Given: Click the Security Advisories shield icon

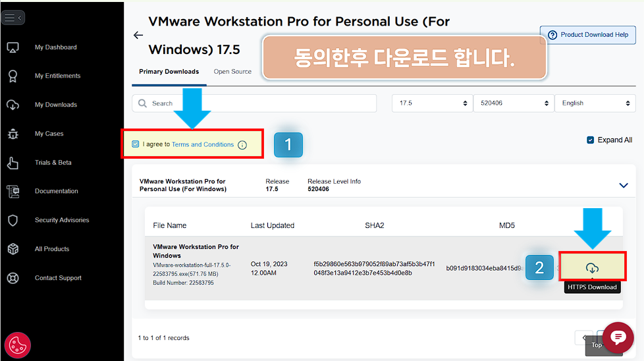Looking at the screenshot, I should 13,220.
